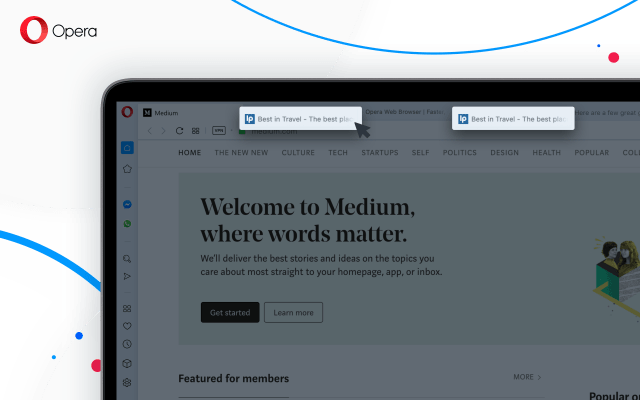Click Featured for members heading

(233, 379)
